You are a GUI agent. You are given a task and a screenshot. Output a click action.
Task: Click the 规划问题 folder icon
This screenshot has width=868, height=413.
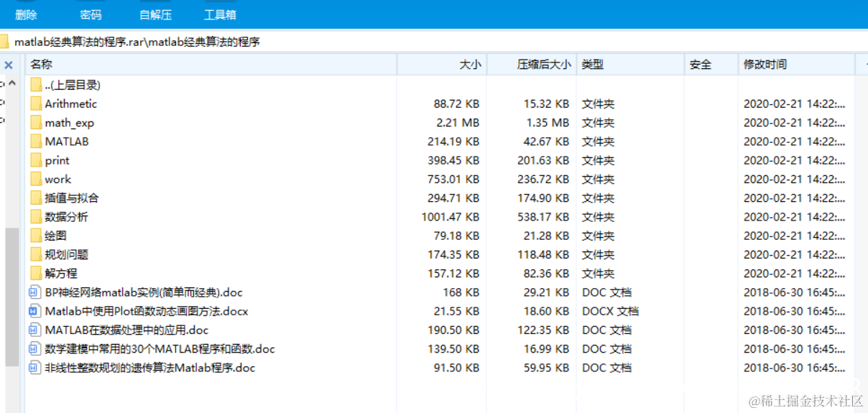tap(36, 254)
